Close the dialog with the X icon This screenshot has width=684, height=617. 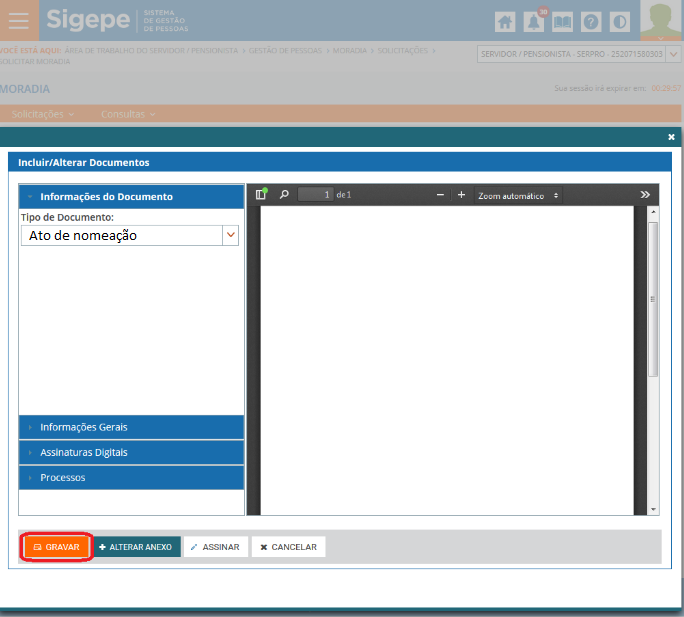[671, 137]
